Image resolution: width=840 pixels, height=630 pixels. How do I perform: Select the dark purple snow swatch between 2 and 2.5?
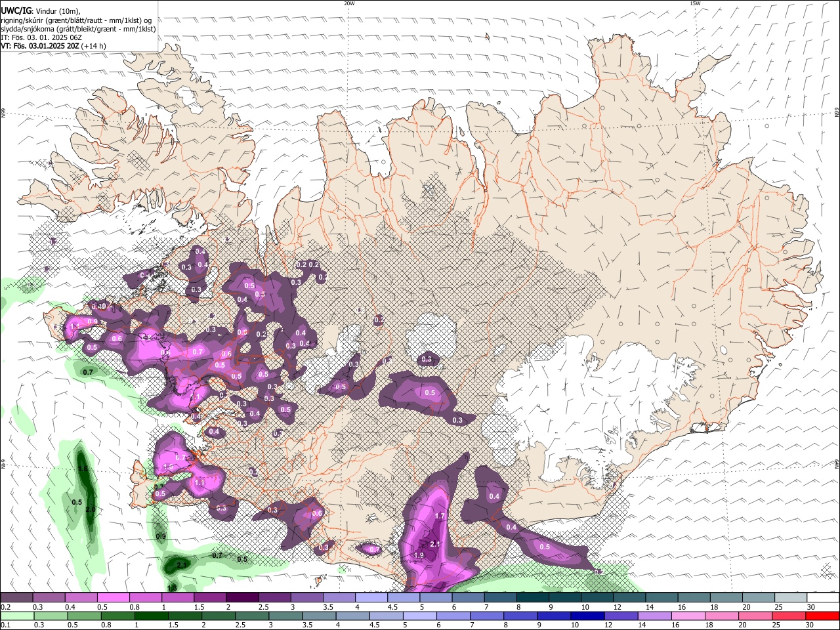pos(242,597)
